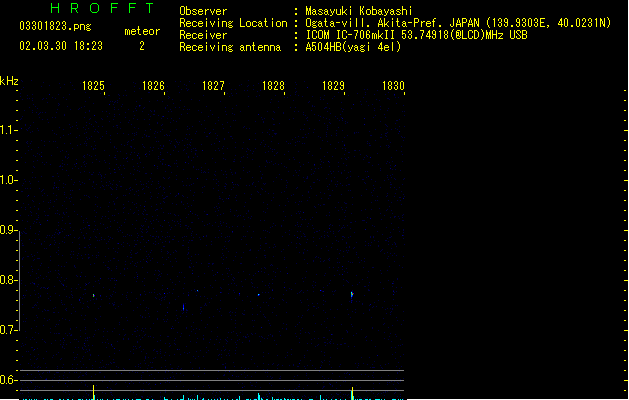Click frequency axis label 0.9
Screen dimensions: 629x400
point(7,230)
